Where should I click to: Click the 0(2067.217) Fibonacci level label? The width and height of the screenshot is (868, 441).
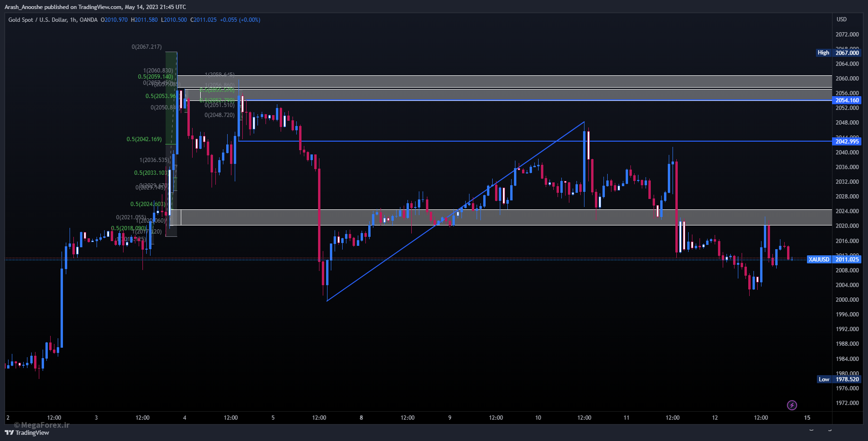(x=147, y=47)
